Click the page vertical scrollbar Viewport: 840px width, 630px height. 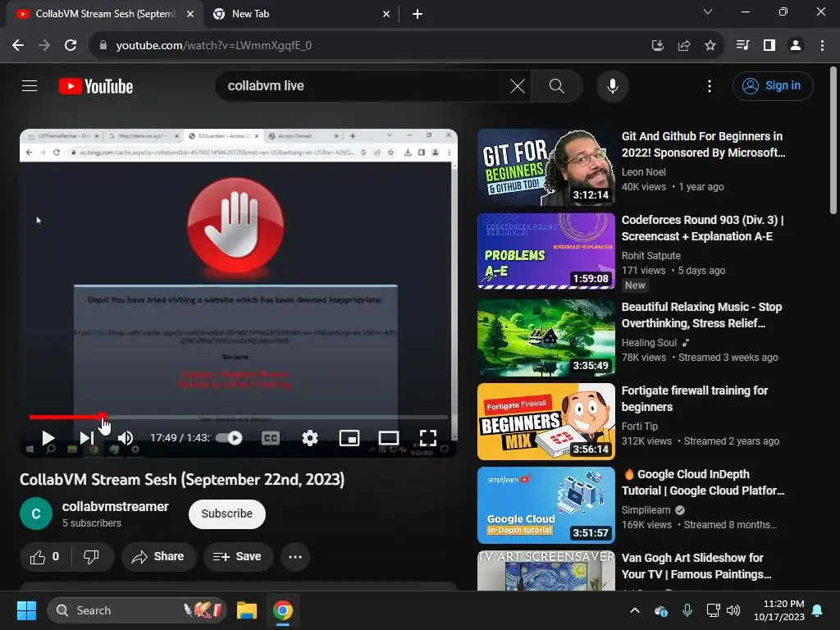coord(833,141)
